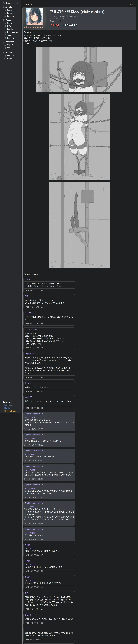Select comment timestamp 2024-06-25T17:50:07
Image resolution: width=138 pixels, height=644 pixels.
pos(34,307)
